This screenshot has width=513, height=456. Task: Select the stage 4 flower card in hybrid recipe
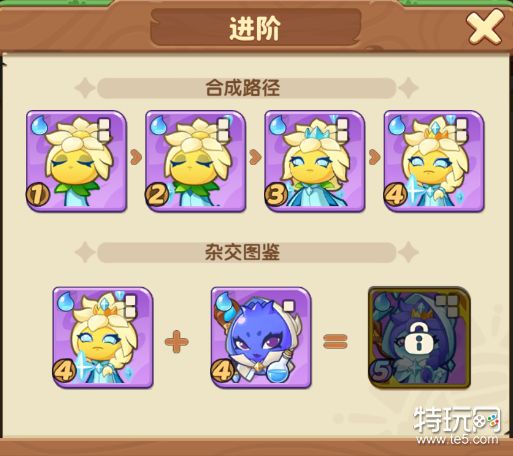[x=103, y=338]
